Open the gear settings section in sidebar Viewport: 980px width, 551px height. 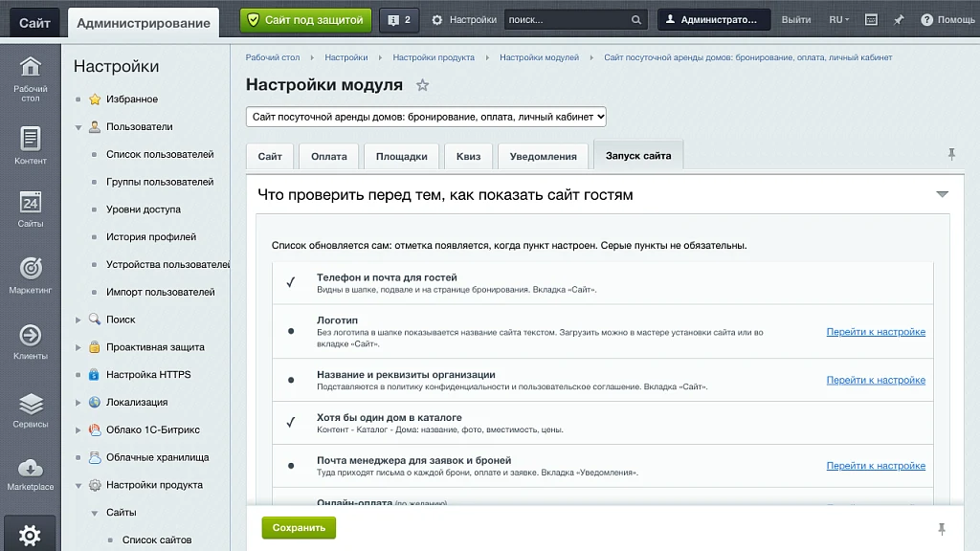click(30, 534)
